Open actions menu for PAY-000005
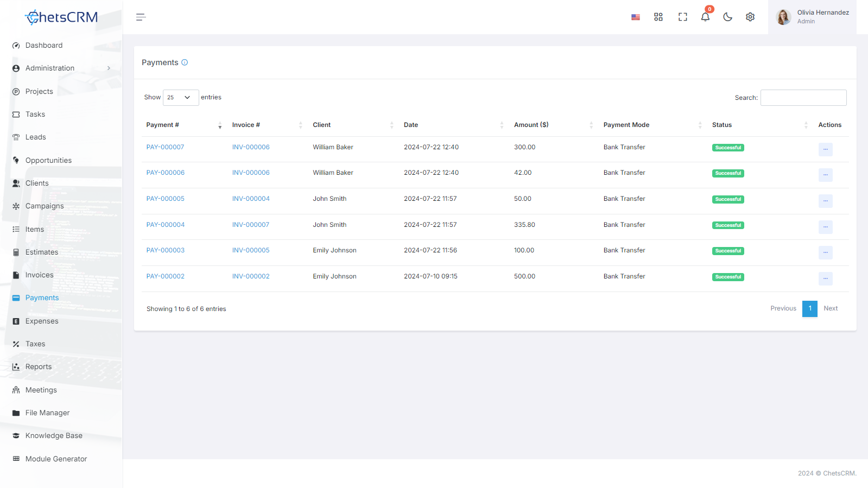This screenshot has width=868, height=488. click(825, 201)
